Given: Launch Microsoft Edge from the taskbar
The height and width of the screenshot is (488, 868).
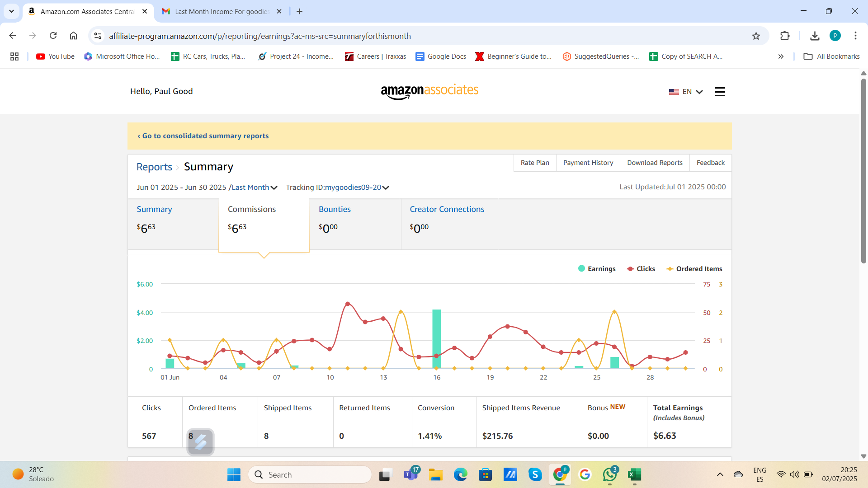Looking at the screenshot, I should (461, 474).
